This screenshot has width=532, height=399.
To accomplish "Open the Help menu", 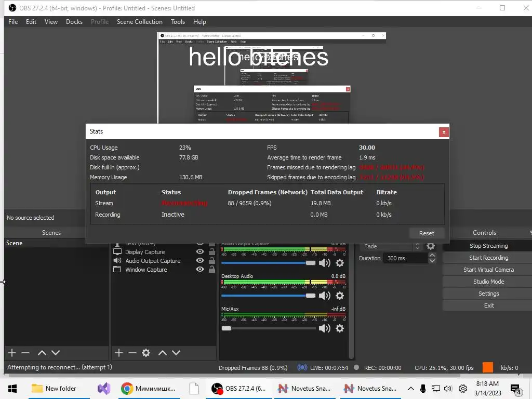I will [199, 22].
